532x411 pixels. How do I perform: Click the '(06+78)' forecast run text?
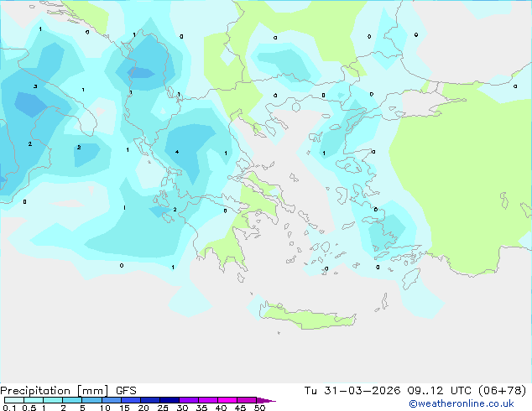click(502, 391)
